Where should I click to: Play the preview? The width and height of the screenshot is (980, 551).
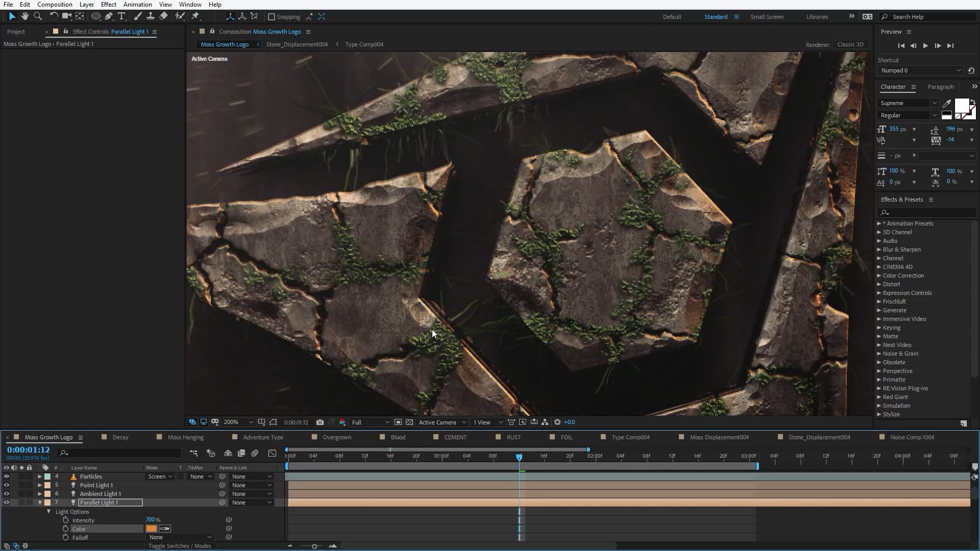click(x=925, y=46)
